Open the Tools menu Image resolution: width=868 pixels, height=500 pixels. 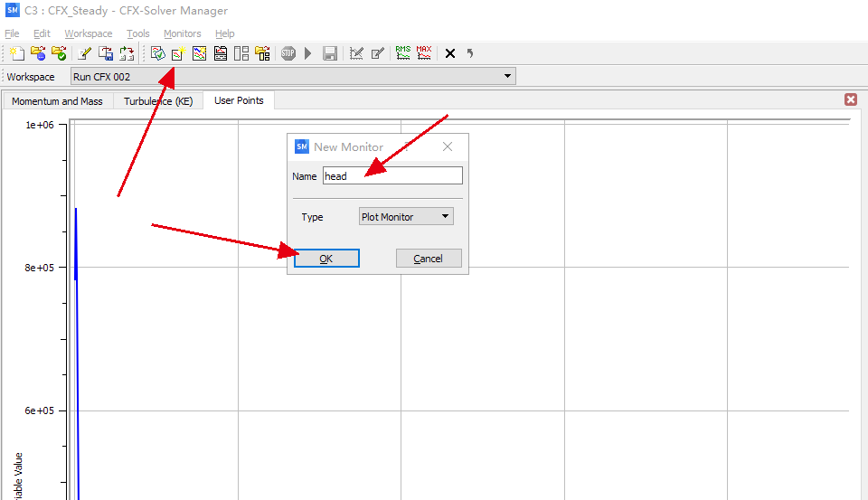coord(137,33)
